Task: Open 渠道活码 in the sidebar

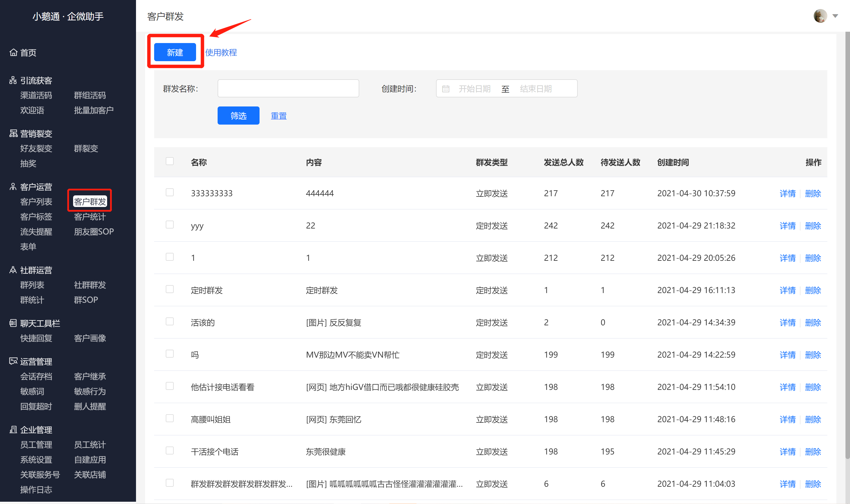Action: (36, 95)
